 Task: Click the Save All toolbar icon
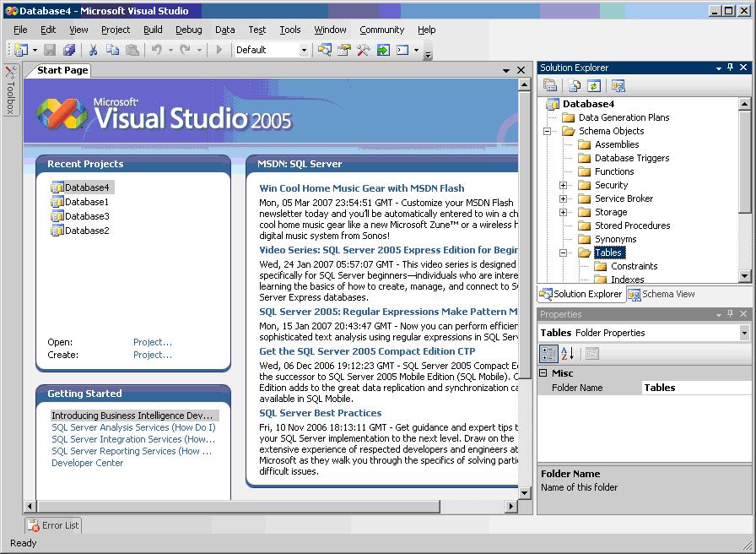click(x=69, y=50)
